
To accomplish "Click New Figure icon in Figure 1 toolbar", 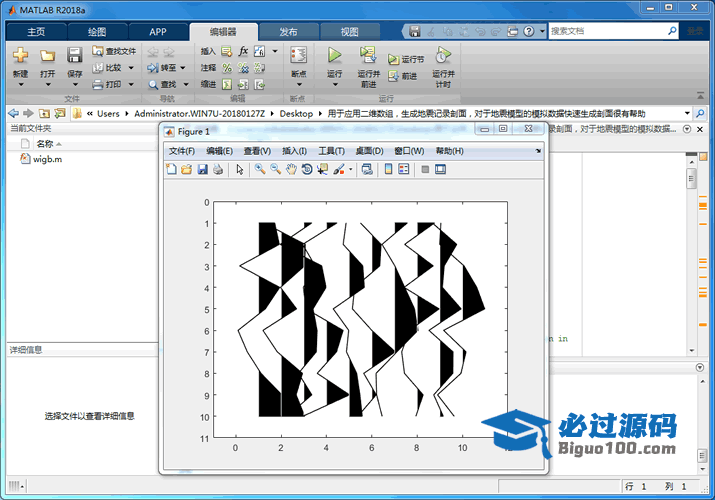I will point(171,170).
